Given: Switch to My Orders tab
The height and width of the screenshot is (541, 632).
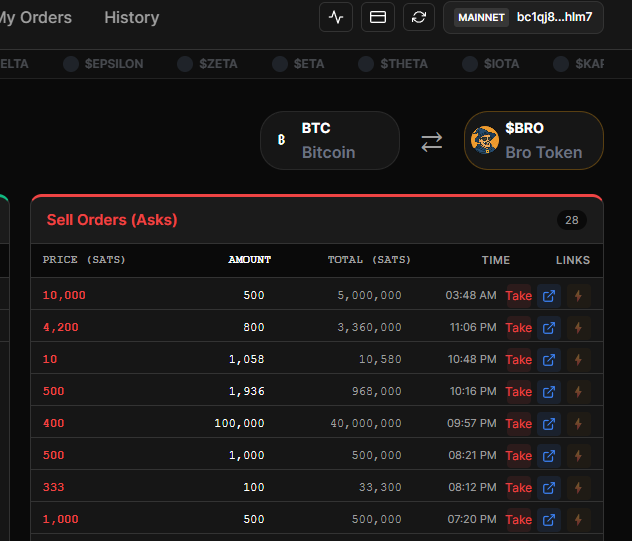Looking at the screenshot, I should tap(35, 17).
